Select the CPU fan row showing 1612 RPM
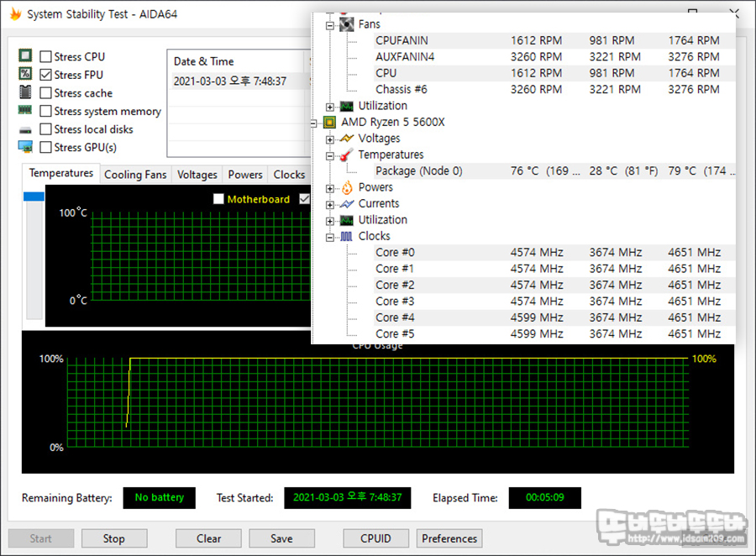 point(554,73)
